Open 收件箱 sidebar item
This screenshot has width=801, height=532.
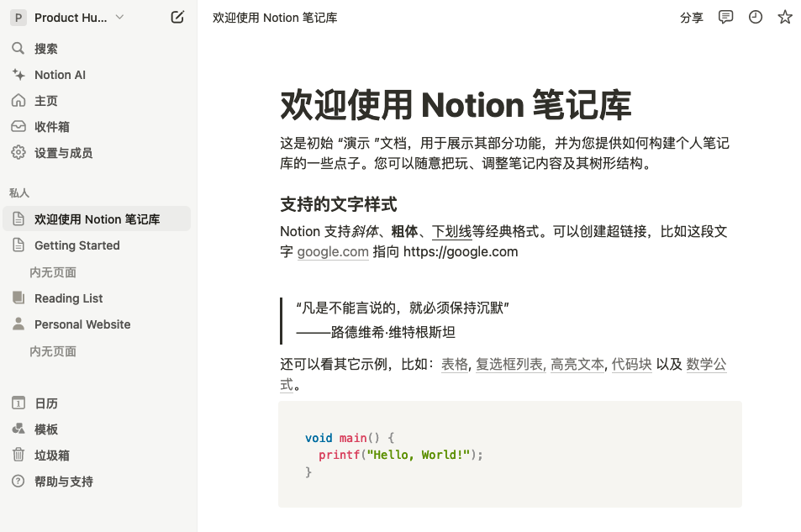click(x=51, y=127)
